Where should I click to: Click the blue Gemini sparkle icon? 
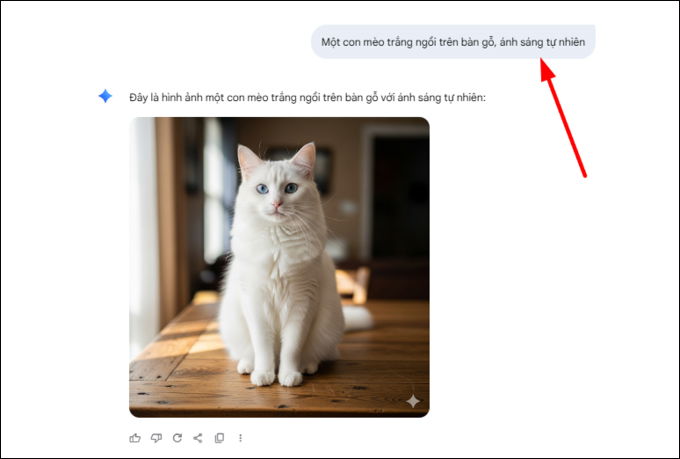tap(105, 96)
